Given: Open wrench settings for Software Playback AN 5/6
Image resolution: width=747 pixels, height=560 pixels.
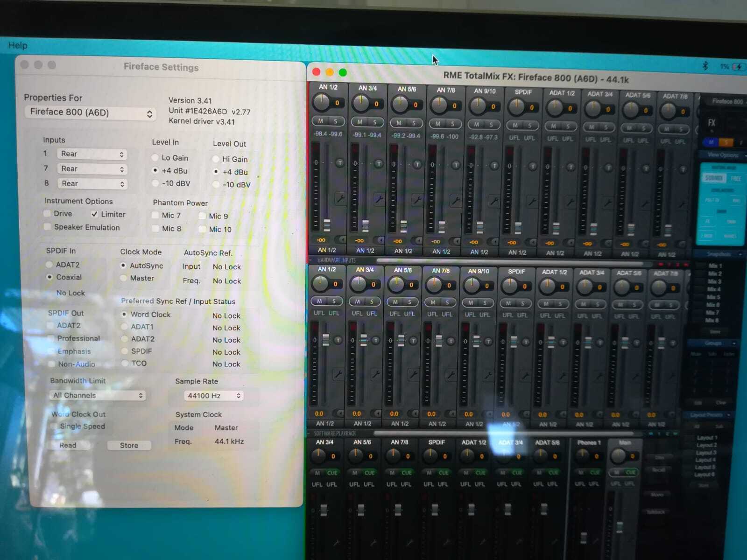Looking at the screenshot, I should click(414, 374).
